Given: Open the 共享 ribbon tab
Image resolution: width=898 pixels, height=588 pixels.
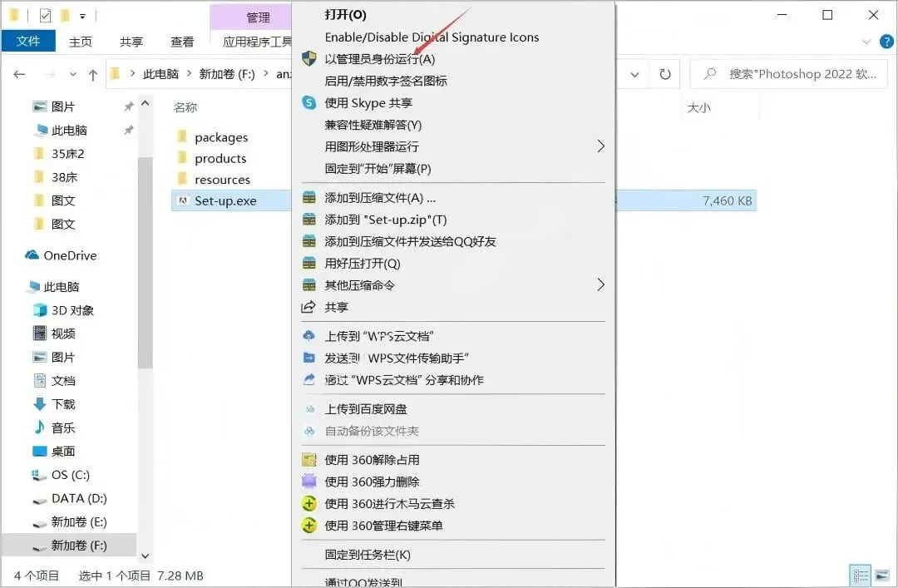Looking at the screenshot, I should (131, 42).
